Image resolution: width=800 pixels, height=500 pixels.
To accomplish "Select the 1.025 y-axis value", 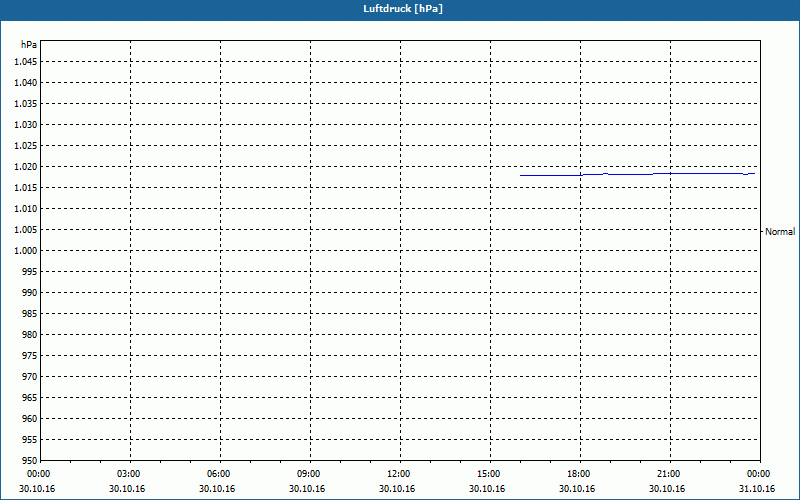I will (26, 145).
